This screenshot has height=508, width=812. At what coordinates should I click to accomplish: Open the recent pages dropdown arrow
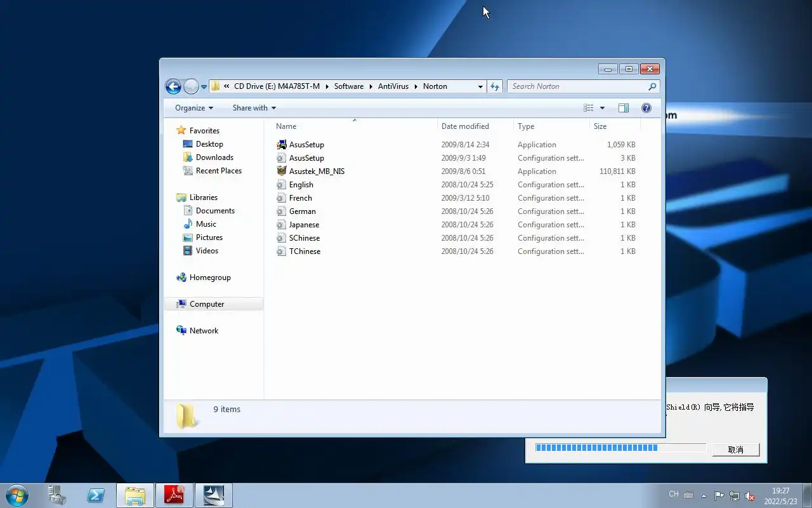pyautogui.click(x=204, y=87)
